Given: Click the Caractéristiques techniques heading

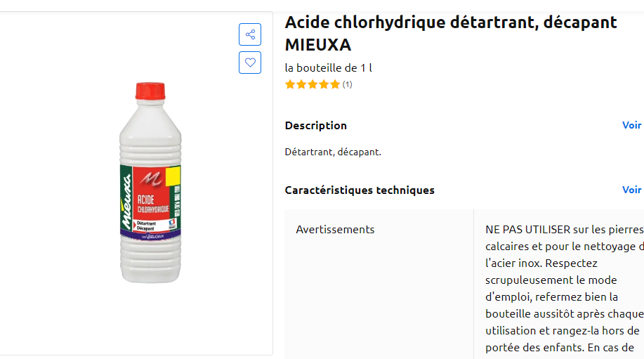Looking at the screenshot, I should coord(360,190).
